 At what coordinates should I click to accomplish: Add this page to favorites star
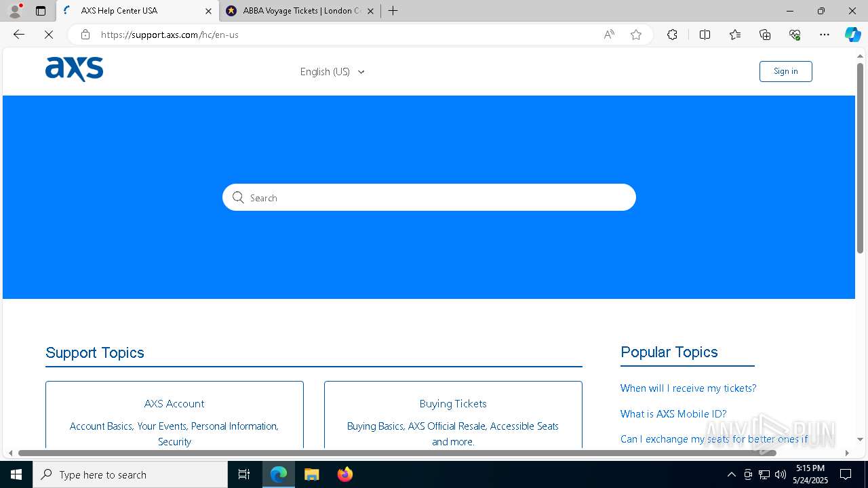pyautogui.click(x=636, y=35)
